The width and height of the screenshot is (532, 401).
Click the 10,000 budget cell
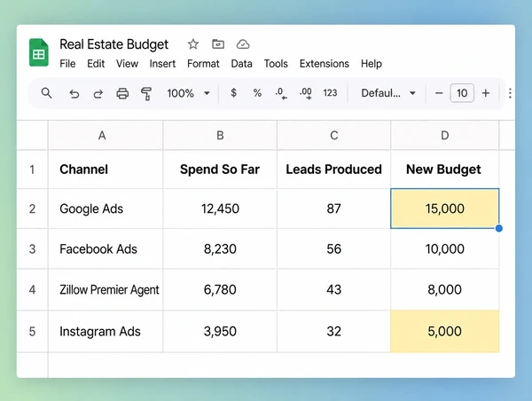pos(445,249)
